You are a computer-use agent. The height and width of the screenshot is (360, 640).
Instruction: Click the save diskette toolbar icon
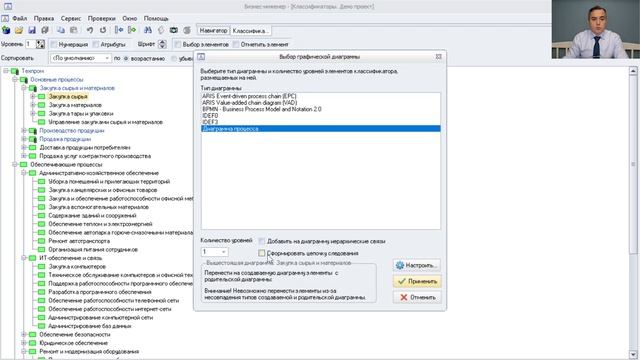coord(32,31)
